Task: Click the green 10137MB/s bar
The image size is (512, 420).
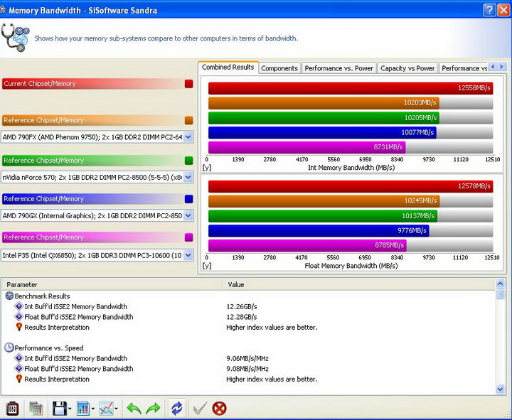Action: coord(323,216)
